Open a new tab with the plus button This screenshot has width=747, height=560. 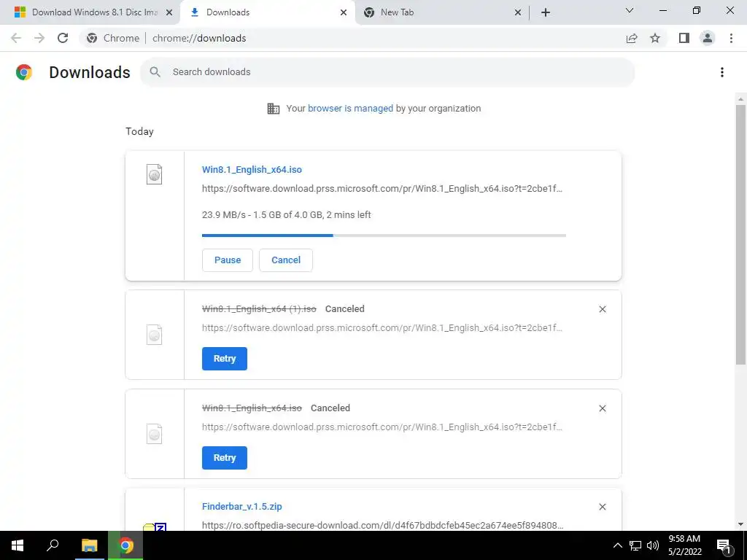pyautogui.click(x=546, y=12)
